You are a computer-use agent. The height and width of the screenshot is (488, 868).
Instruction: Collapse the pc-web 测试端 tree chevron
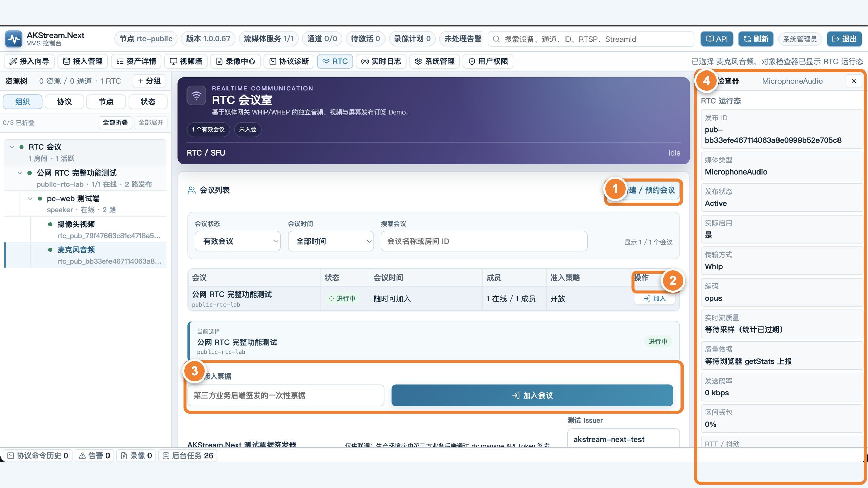tap(30, 199)
